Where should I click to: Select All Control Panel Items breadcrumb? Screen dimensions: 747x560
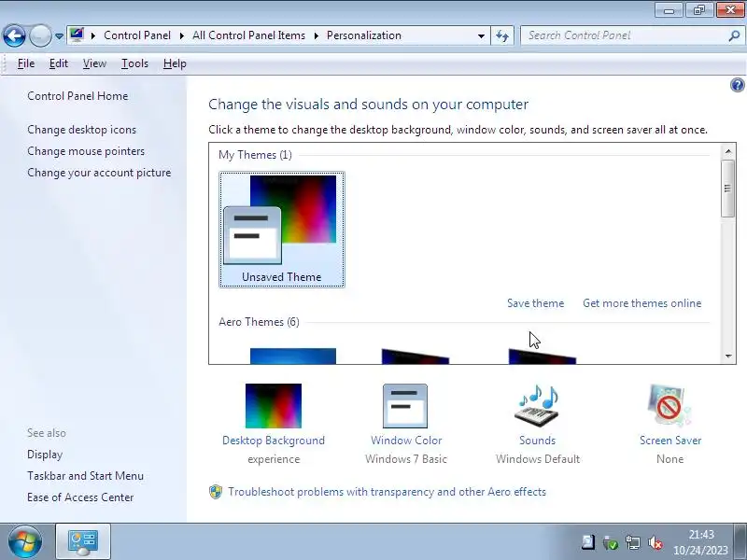click(x=248, y=35)
